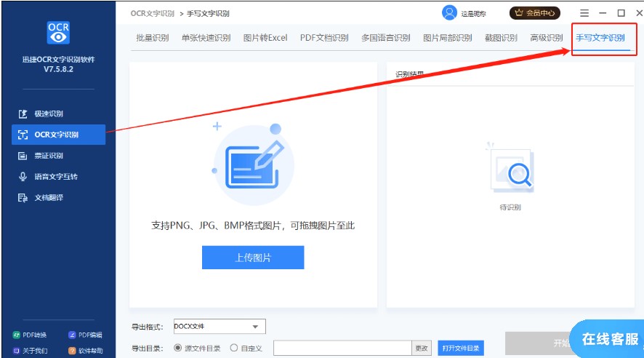Click the supported formats PNG、JPG、BMP text
Image resolution: width=644 pixels, height=358 pixels.
click(x=253, y=226)
